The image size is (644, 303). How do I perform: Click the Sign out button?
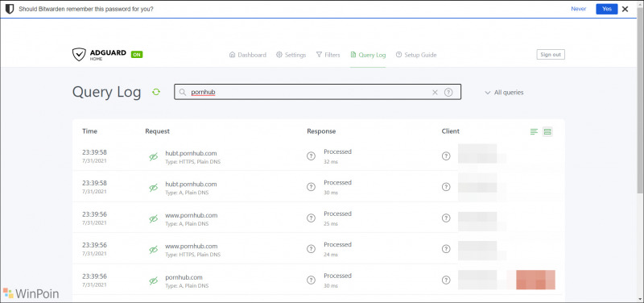point(551,55)
